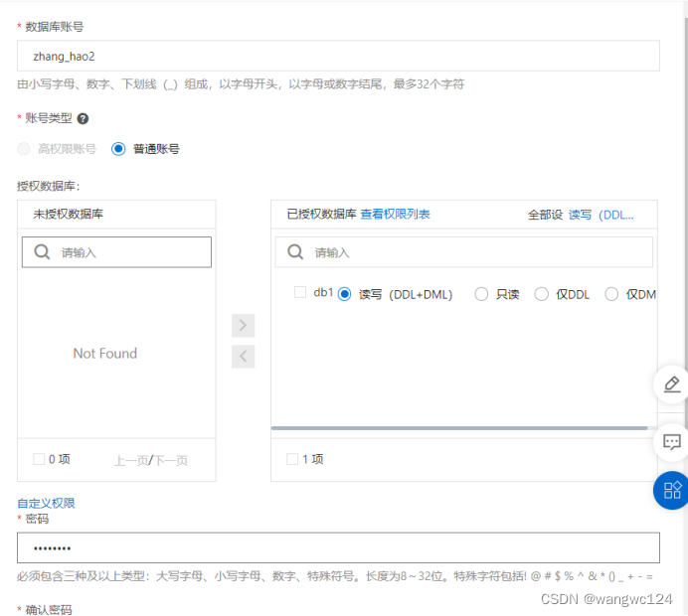Open the floating edit pencil button
Screen dimensions: 688x616
[671, 385]
